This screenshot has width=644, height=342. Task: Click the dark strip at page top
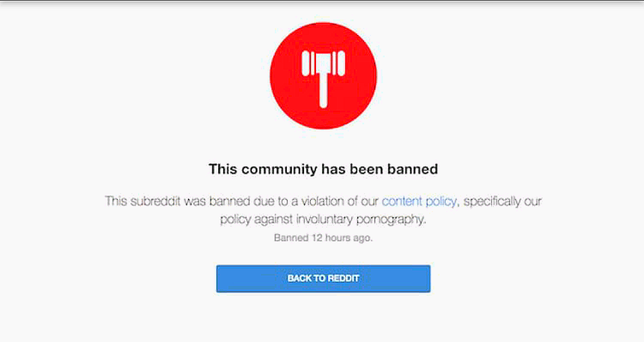pyautogui.click(x=322, y=2)
